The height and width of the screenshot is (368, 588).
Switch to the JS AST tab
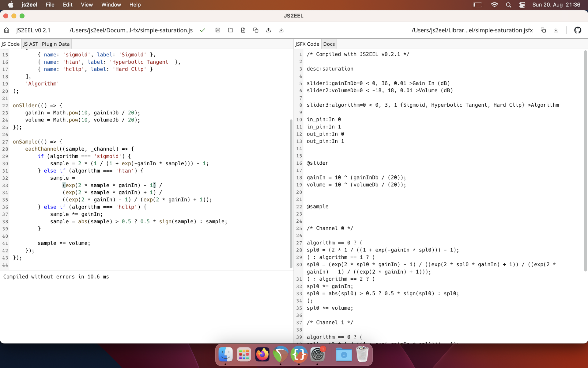30,44
